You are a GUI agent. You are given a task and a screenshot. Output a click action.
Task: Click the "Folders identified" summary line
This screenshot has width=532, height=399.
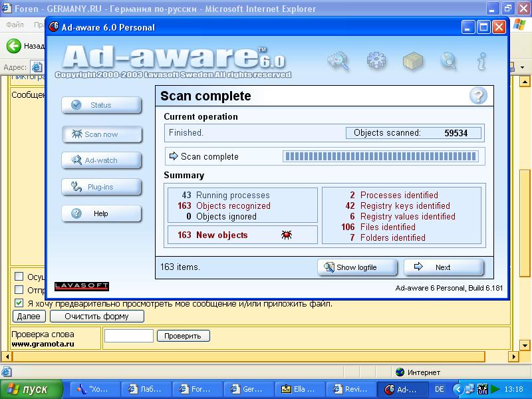(x=392, y=237)
